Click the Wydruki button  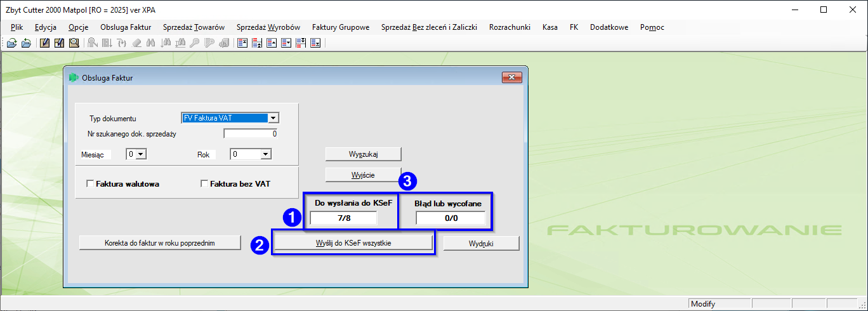tap(481, 243)
